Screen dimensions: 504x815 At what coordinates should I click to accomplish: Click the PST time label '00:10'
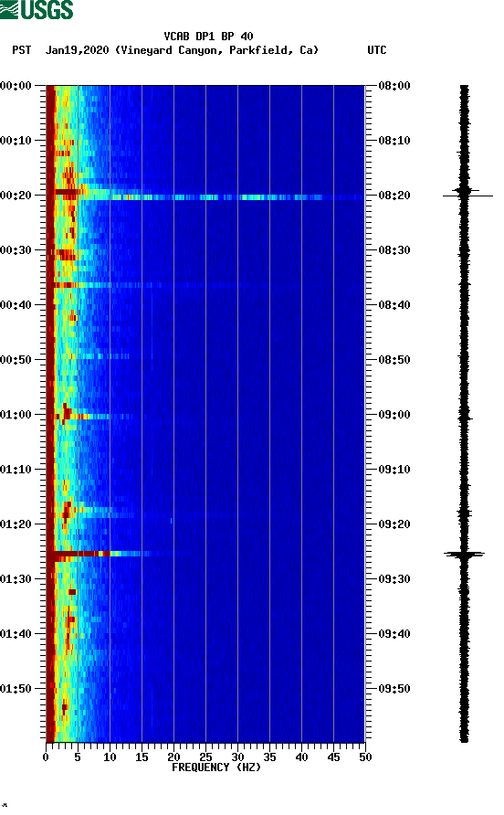pyautogui.click(x=16, y=141)
